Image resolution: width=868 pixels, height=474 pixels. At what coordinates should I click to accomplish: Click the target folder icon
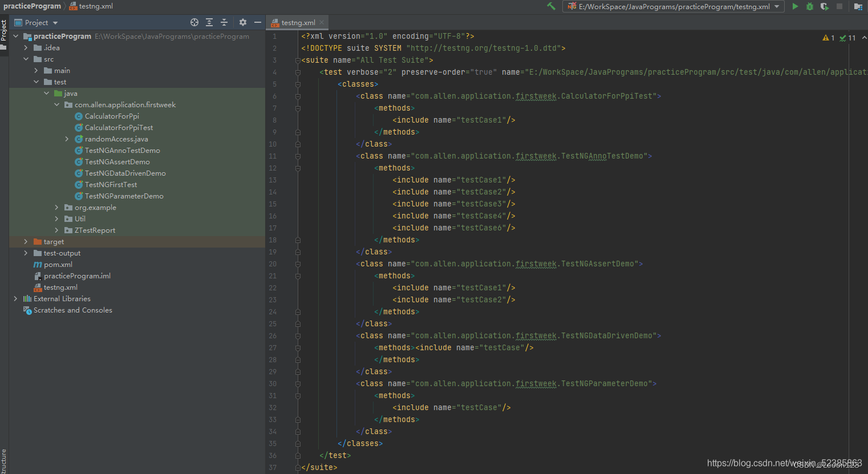coord(38,241)
